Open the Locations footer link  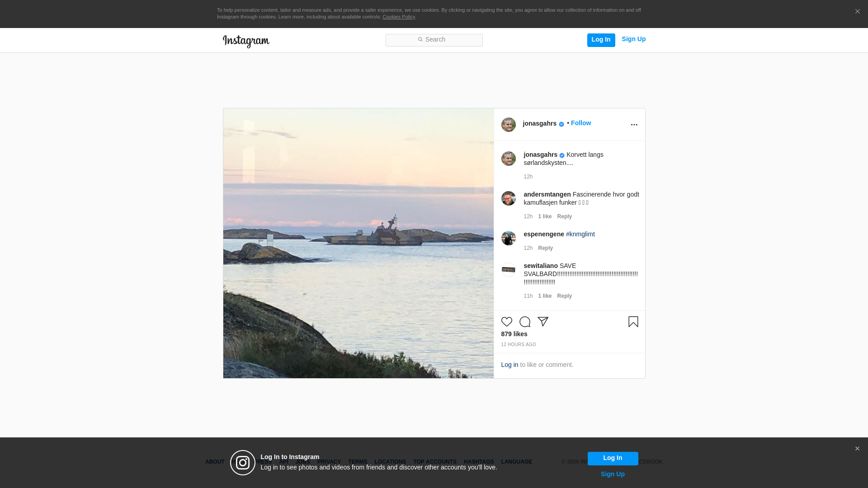[x=390, y=462]
